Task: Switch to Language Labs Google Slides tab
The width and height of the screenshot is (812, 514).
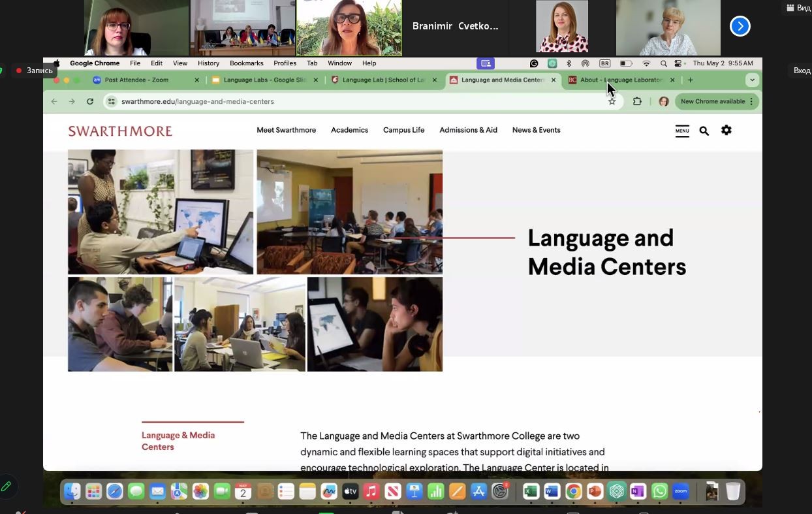Action: coord(264,80)
